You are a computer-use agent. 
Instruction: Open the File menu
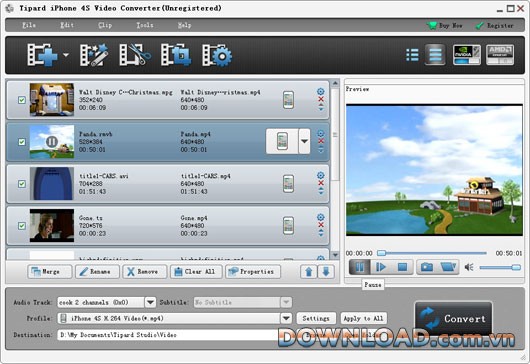(29, 25)
